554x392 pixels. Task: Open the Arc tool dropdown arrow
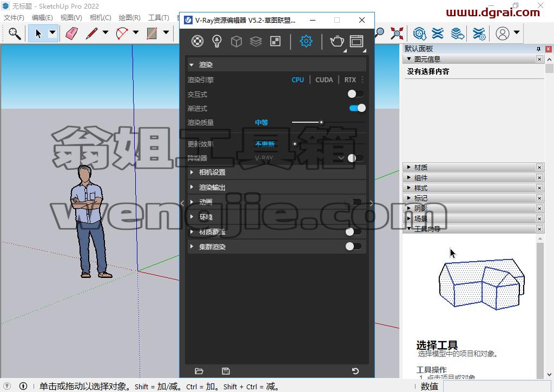point(136,33)
